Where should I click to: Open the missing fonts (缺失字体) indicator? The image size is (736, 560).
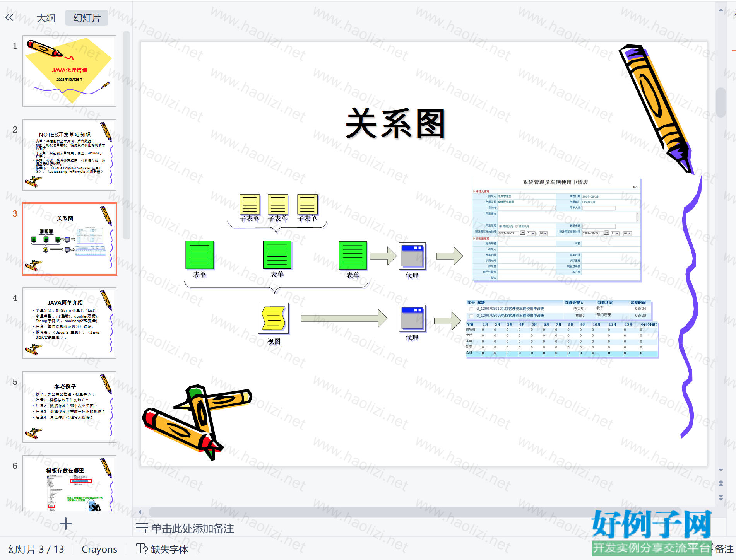coord(163,549)
